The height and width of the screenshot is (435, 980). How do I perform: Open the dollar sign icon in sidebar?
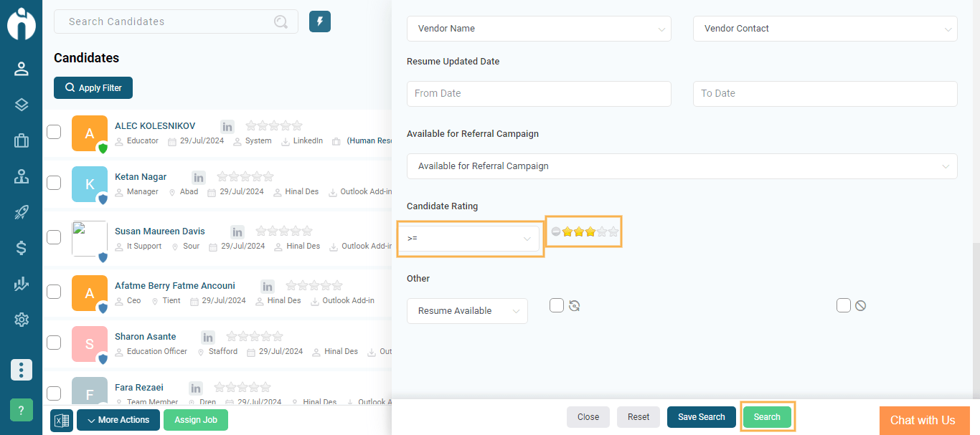22,248
